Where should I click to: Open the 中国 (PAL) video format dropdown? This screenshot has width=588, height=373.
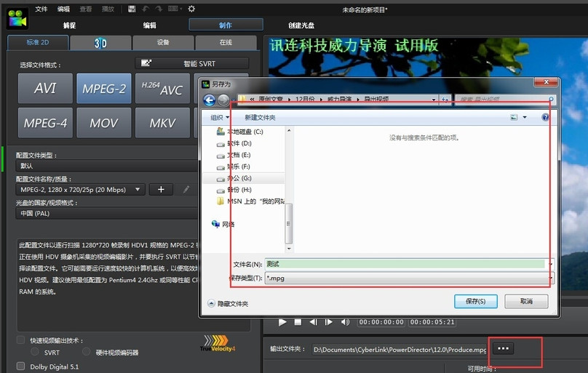click(107, 214)
